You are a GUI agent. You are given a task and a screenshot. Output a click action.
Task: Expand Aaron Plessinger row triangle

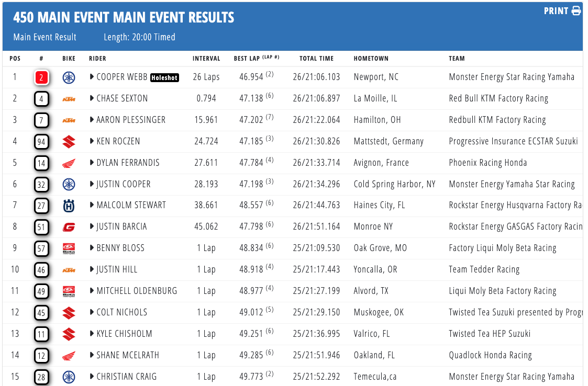92,120
